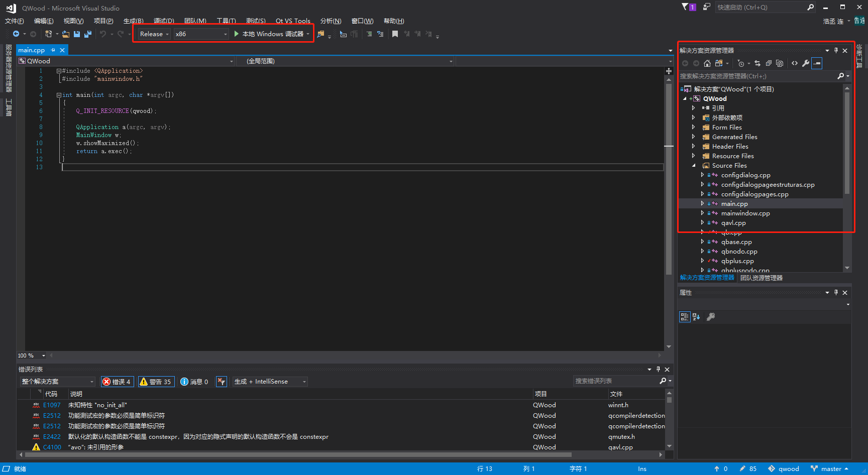The width and height of the screenshot is (868, 475).
Task: Open warning code C4100 link
Action: pos(52,447)
